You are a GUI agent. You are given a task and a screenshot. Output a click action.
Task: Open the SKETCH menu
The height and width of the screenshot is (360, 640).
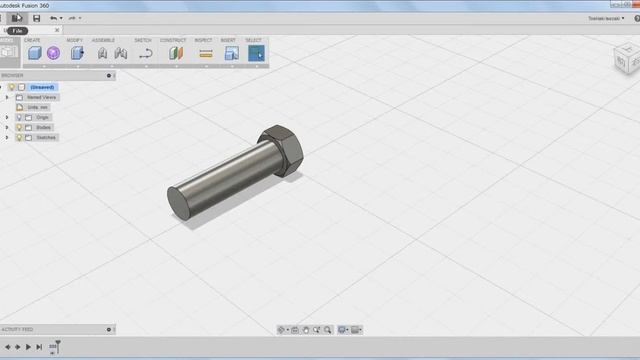point(143,40)
